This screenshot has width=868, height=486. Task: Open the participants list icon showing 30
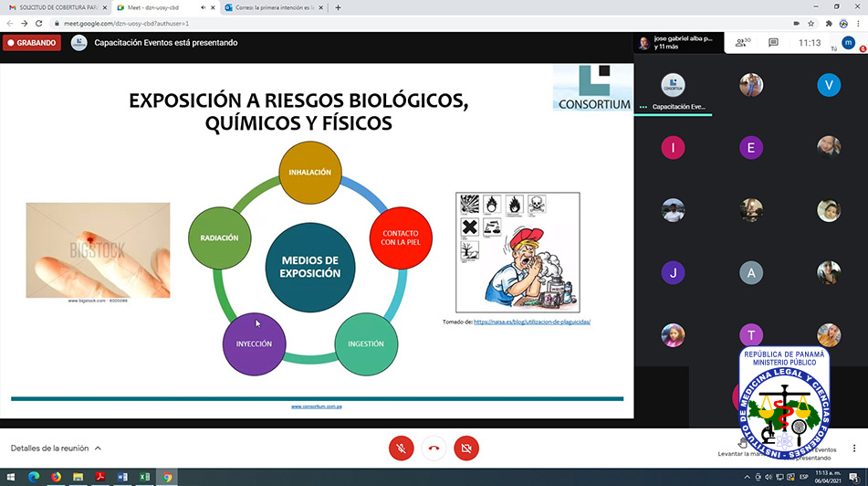[x=742, y=43]
